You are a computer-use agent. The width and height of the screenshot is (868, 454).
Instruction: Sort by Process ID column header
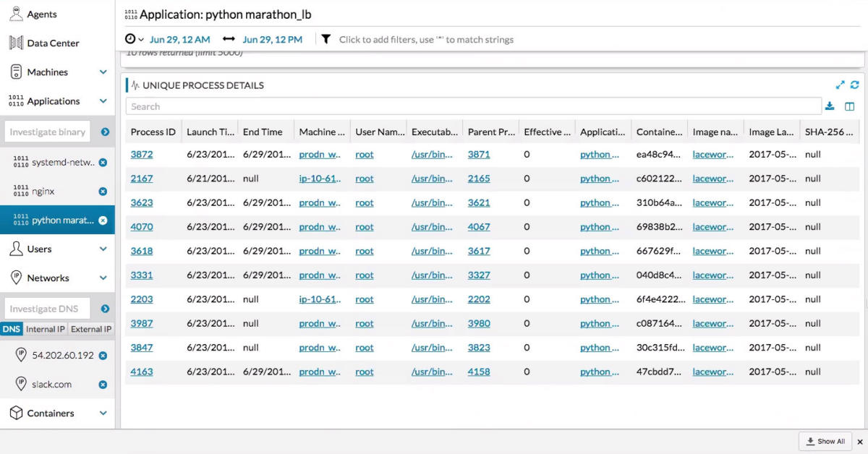click(153, 132)
